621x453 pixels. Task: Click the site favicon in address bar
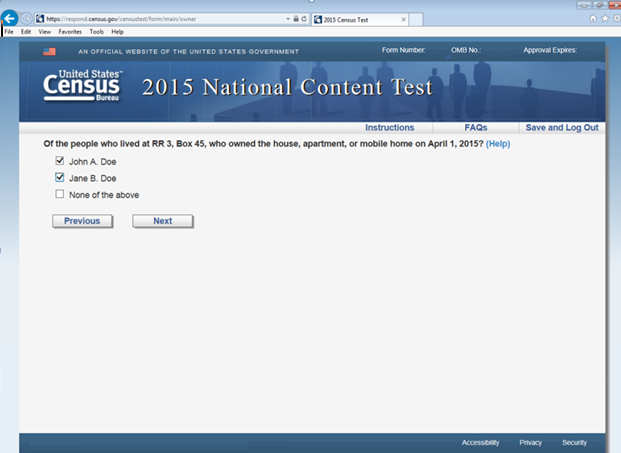click(x=40, y=19)
